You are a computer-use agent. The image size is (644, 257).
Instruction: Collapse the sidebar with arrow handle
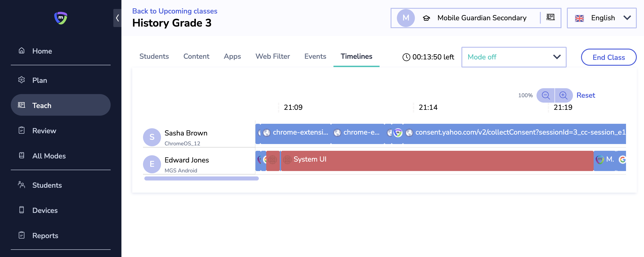117,18
